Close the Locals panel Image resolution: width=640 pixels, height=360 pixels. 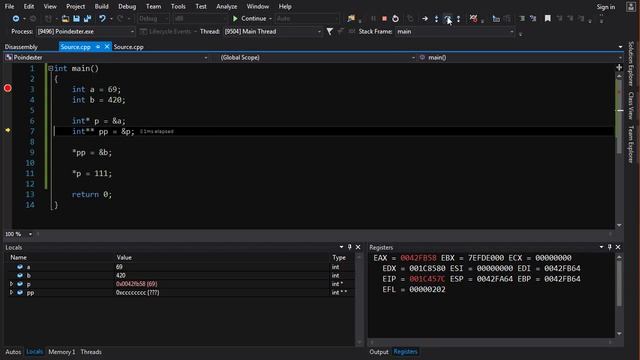tap(358, 247)
